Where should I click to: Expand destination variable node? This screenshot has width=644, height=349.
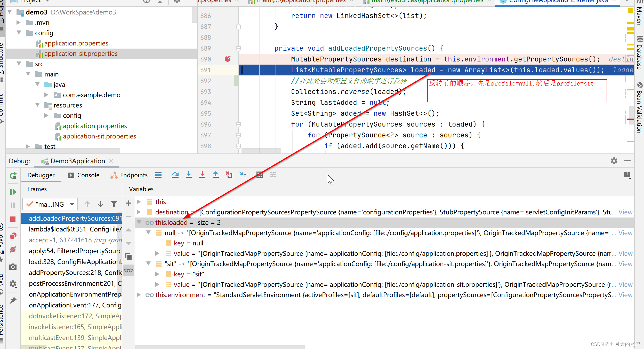click(x=139, y=212)
